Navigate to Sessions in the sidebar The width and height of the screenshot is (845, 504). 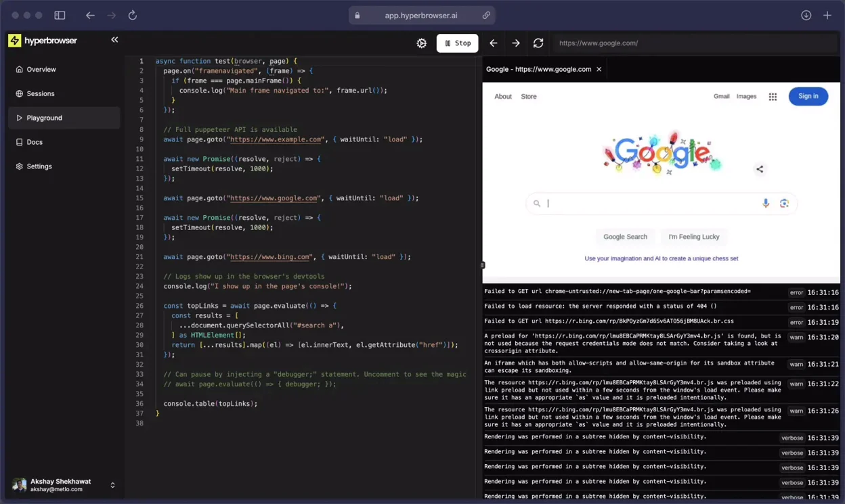click(39, 93)
